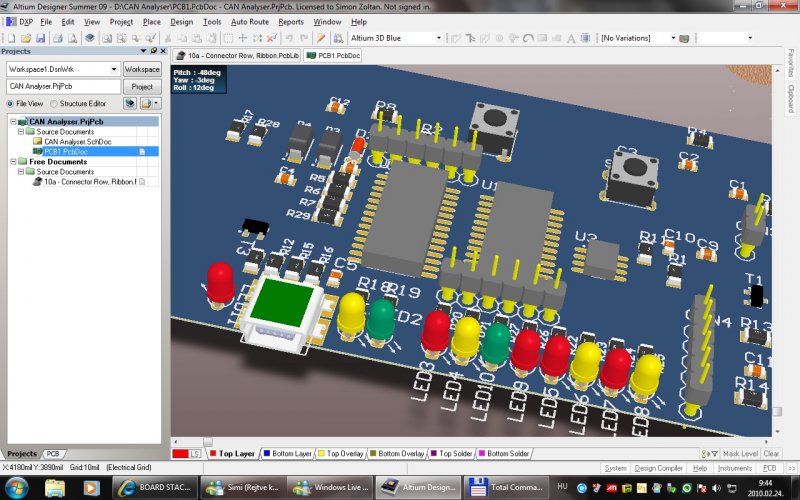This screenshot has height=500, width=800.
Task: Click the Move Selection cross icon
Action: click(243, 38)
